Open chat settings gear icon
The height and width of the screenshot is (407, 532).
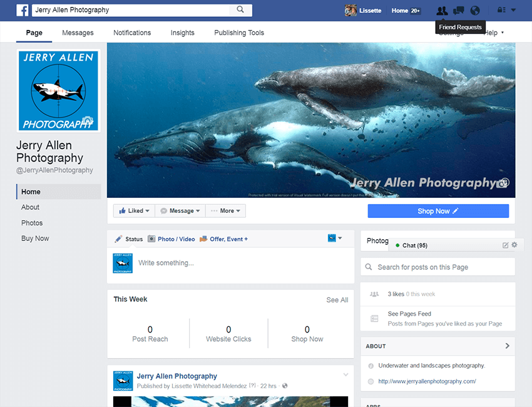pos(514,245)
